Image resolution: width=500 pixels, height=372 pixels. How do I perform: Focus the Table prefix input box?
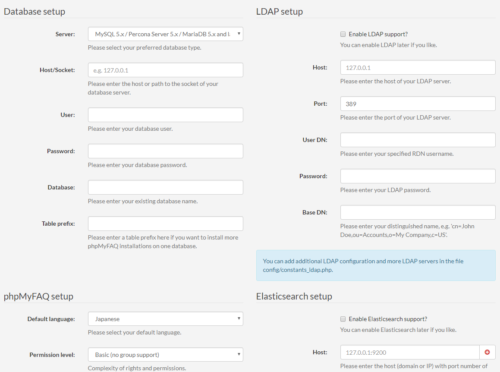coord(166,223)
